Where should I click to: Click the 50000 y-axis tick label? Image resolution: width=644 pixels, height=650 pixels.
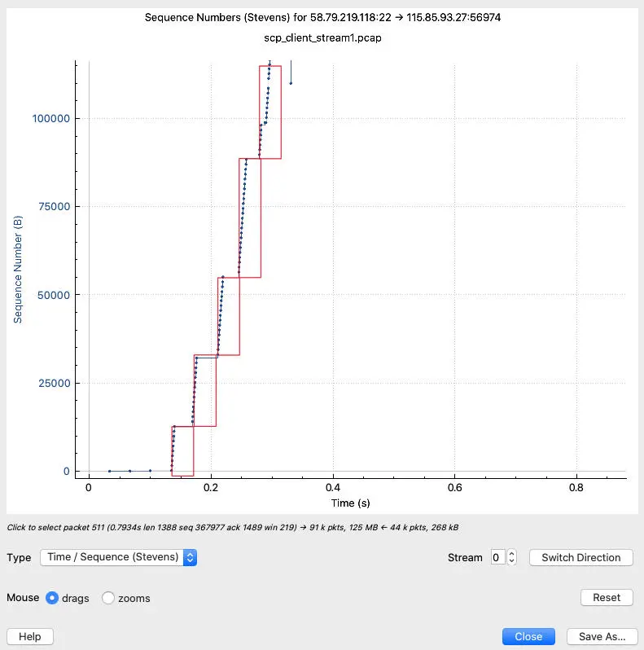(54, 295)
